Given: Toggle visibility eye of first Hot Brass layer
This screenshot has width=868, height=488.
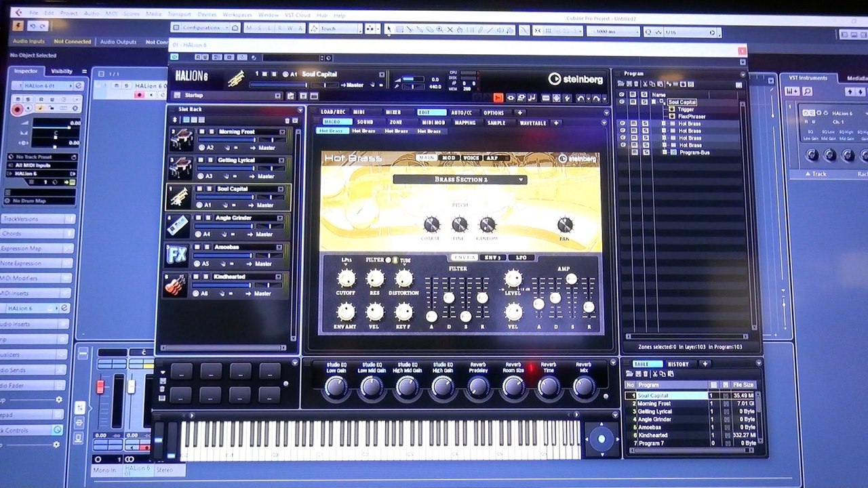Looking at the screenshot, I should (x=623, y=124).
